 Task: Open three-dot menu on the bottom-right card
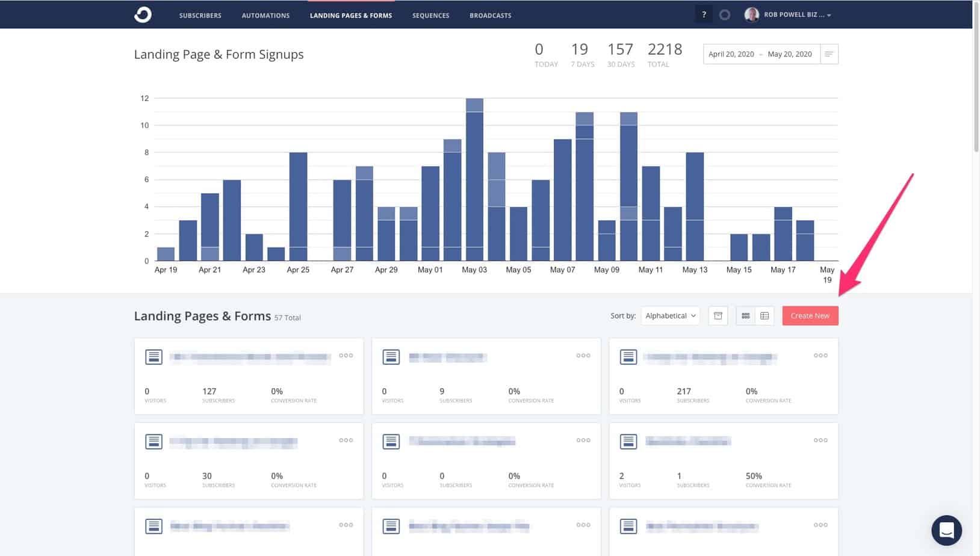coord(820,525)
